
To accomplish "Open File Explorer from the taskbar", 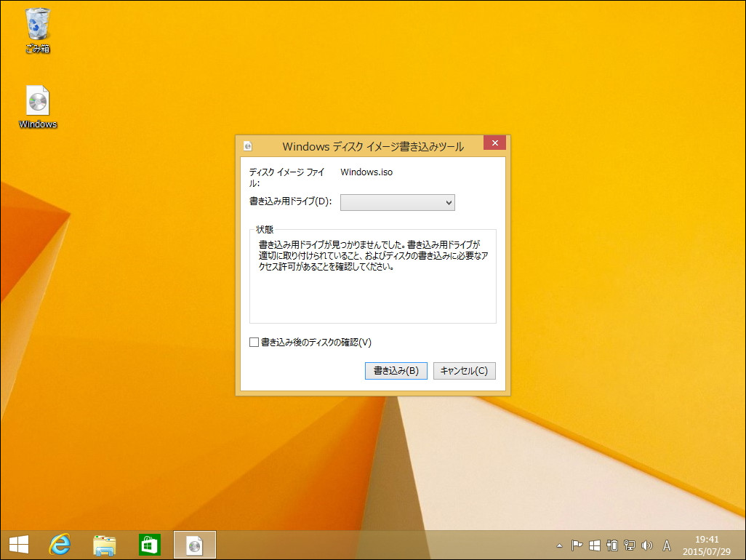I will click(105, 544).
